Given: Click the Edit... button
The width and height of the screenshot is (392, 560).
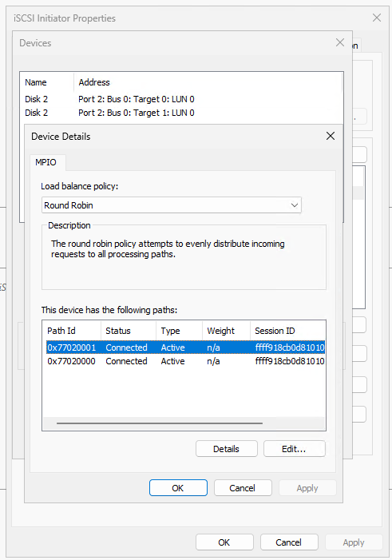Looking at the screenshot, I should [294, 449].
